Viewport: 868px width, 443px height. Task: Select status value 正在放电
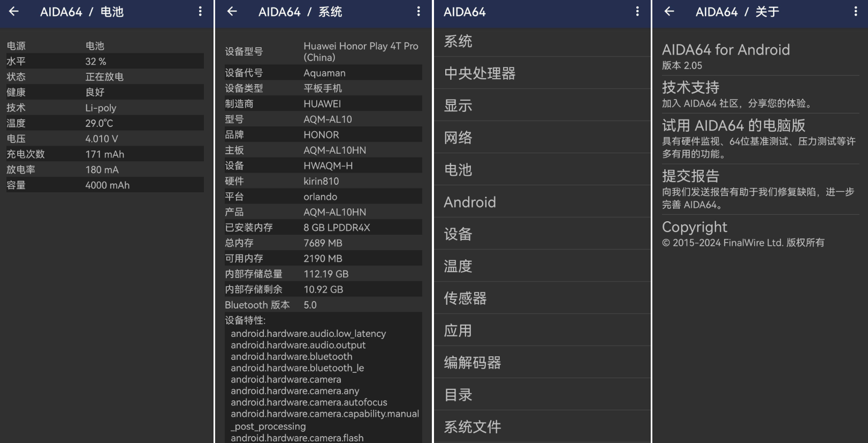pyautogui.click(x=104, y=77)
